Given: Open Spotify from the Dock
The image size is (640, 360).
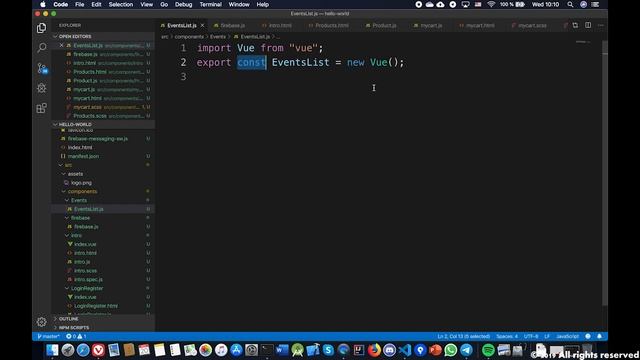Looking at the screenshot, I should [488, 350].
